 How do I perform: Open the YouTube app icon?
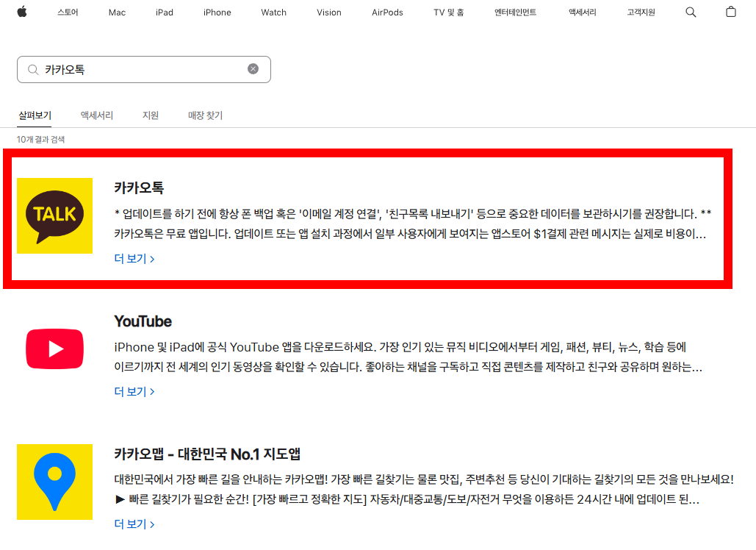pos(54,349)
